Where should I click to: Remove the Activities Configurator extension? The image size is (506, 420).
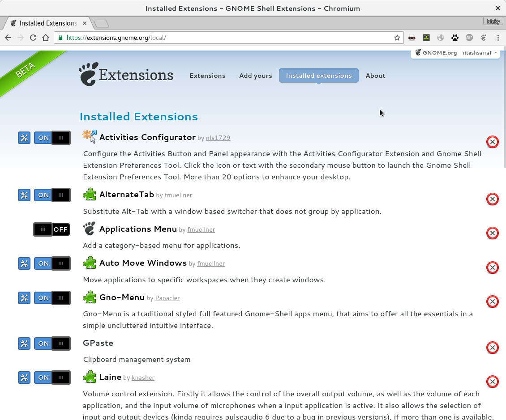click(x=493, y=142)
